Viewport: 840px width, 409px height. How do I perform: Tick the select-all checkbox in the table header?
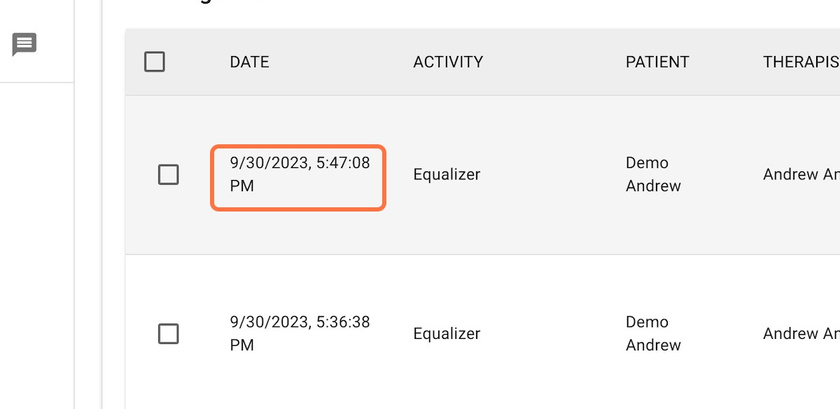(x=154, y=62)
